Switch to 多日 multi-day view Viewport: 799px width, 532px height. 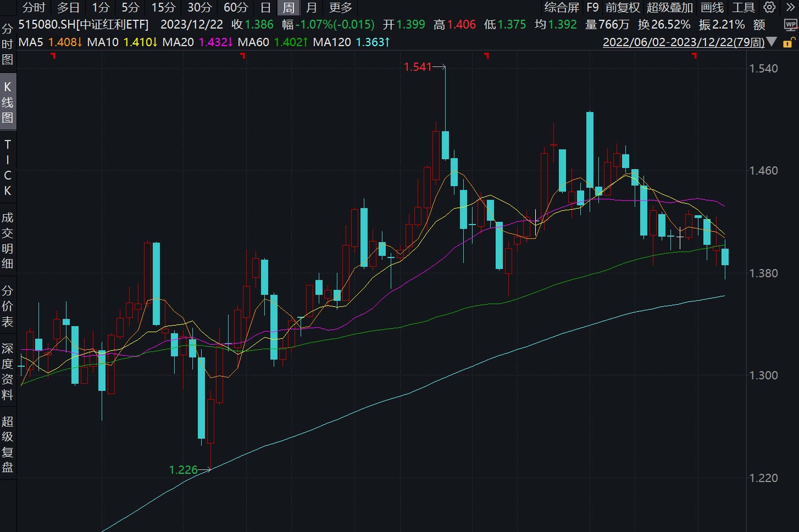[x=69, y=8]
